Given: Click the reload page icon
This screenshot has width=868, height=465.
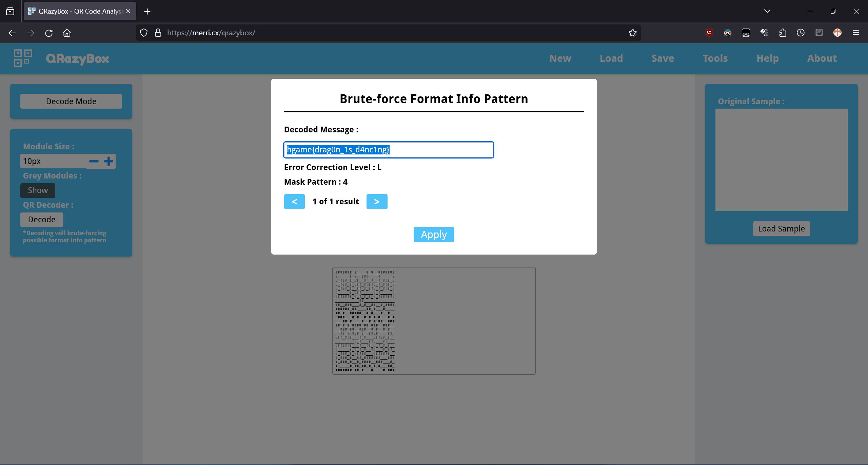Looking at the screenshot, I should pyautogui.click(x=49, y=33).
